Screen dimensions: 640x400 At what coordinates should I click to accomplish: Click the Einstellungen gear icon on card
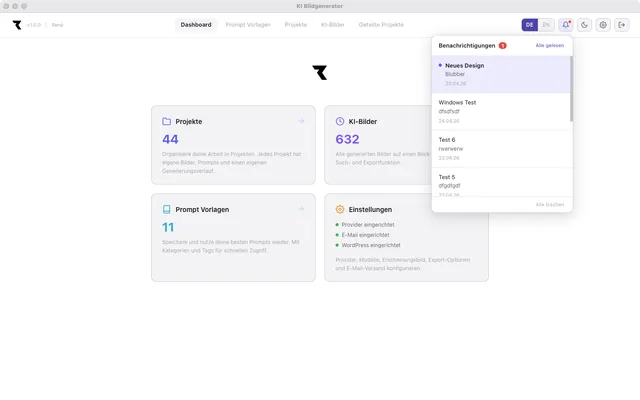pos(340,209)
